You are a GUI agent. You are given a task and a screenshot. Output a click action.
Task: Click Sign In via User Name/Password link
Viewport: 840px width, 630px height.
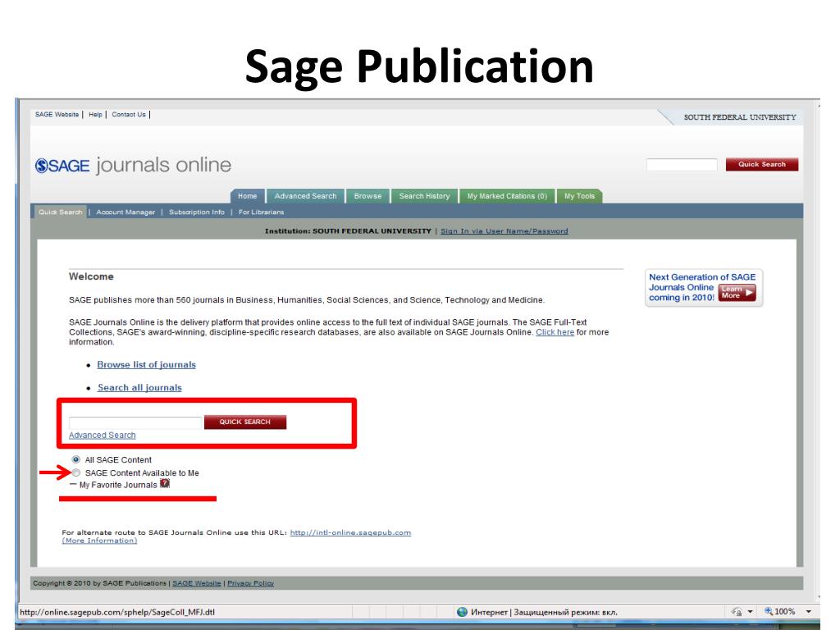[504, 231]
